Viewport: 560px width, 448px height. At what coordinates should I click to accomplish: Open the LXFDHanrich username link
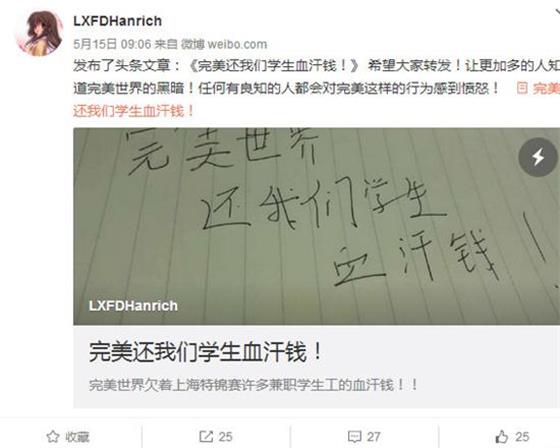point(118,21)
